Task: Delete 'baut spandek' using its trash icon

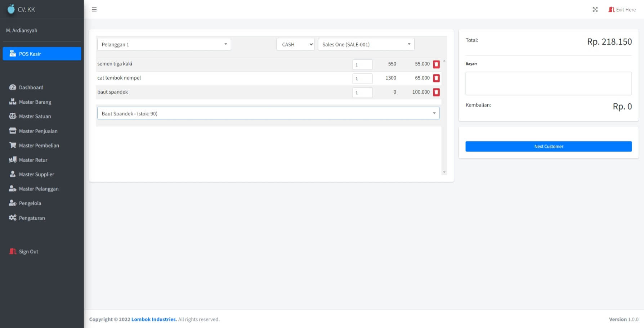Action: (x=436, y=92)
